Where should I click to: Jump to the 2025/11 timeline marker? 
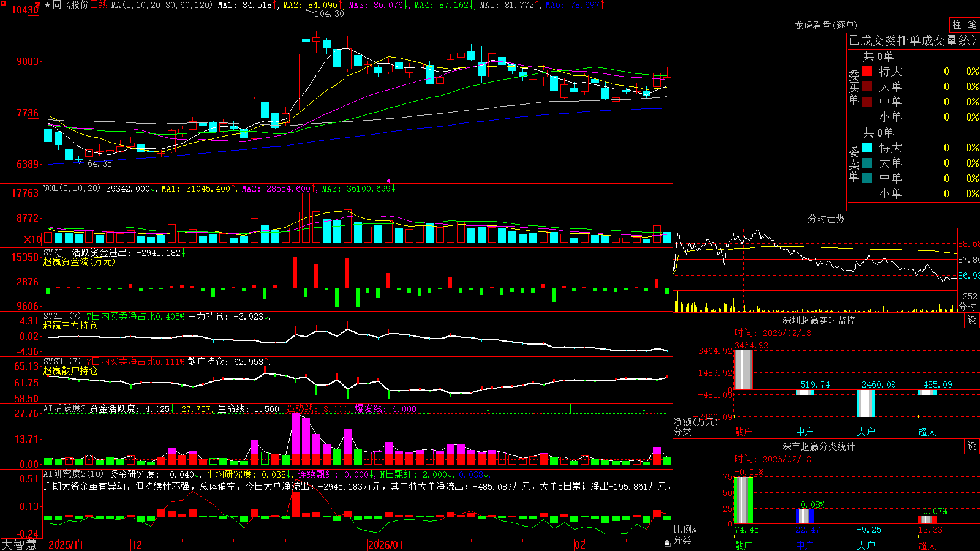click(x=66, y=545)
